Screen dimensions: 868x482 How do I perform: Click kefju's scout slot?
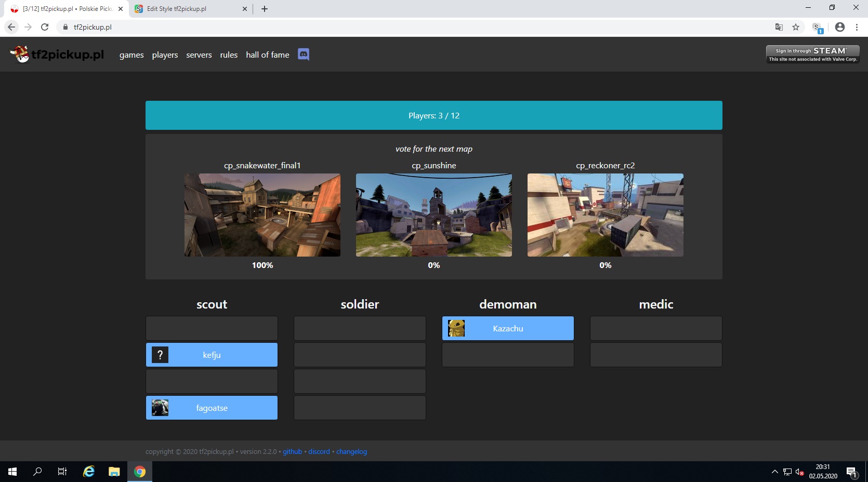212,355
